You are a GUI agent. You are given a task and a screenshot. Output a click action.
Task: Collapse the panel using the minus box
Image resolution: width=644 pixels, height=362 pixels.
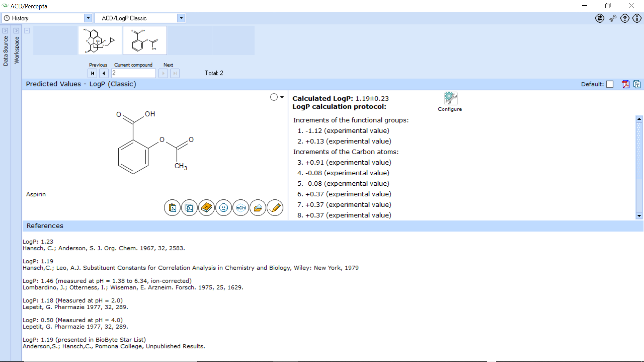point(27,31)
